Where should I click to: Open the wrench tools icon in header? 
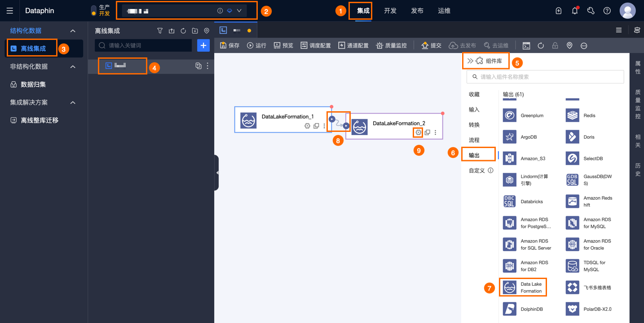coord(591,11)
